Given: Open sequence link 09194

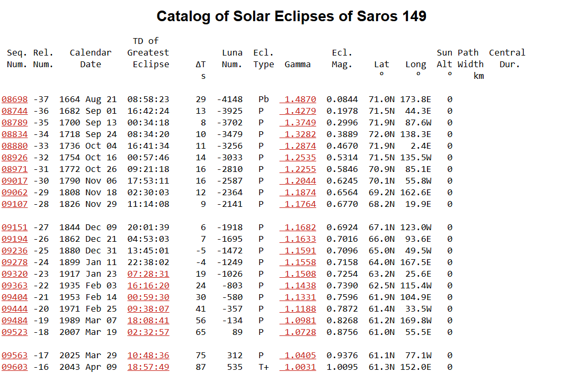Looking at the screenshot, I should tap(15, 239).
